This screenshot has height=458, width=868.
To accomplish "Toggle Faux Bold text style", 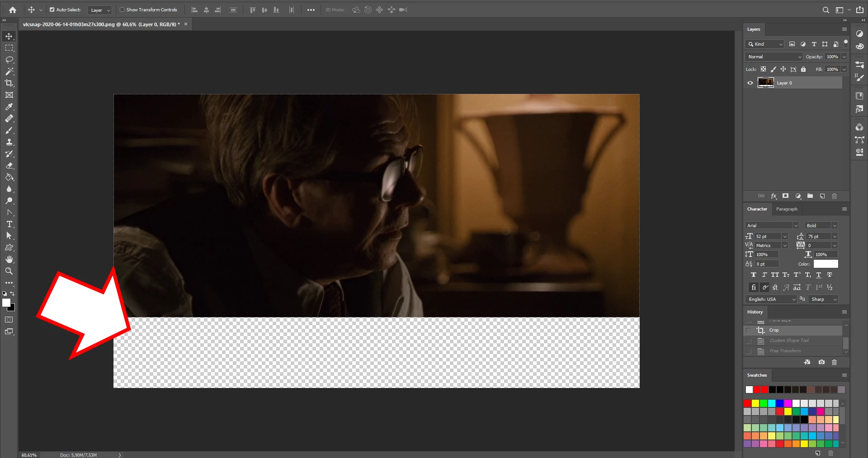I will point(753,275).
